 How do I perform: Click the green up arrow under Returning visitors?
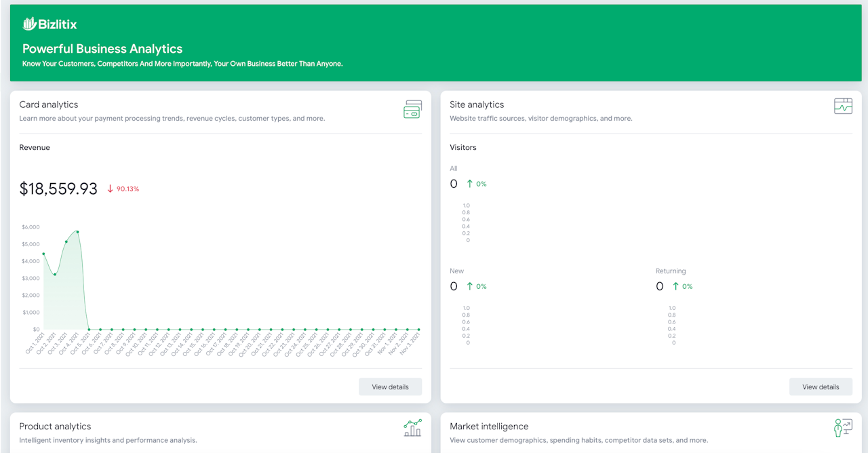coord(676,286)
